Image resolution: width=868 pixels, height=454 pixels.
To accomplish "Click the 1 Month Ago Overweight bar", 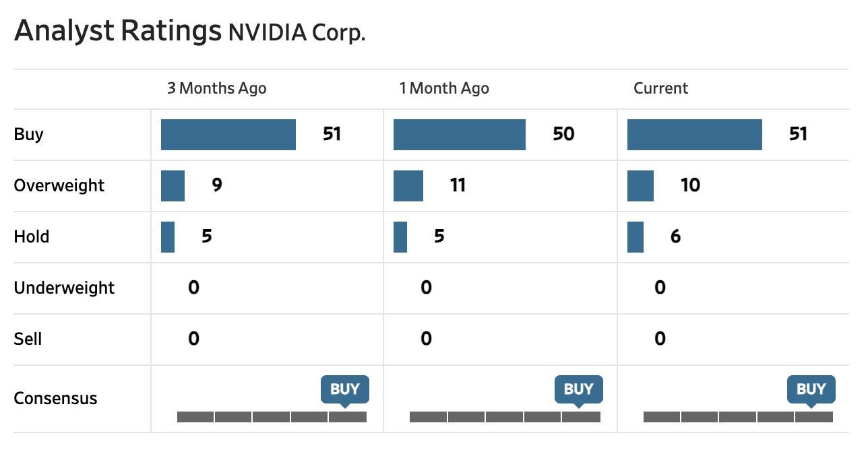I will tap(408, 186).
